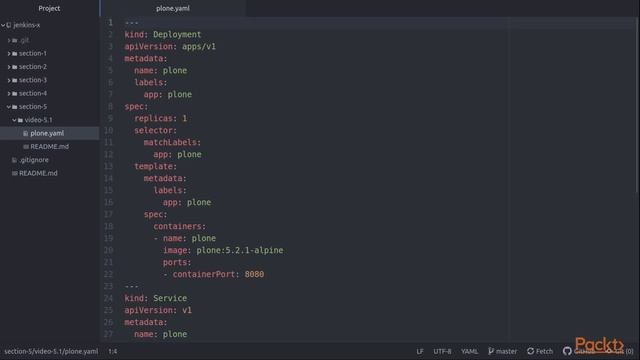Change the LF line ending selector

pos(420,351)
